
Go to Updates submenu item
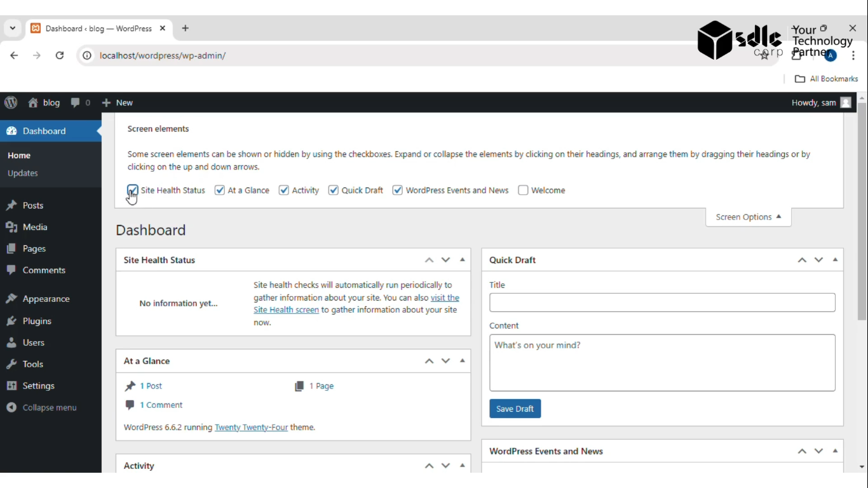click(x=23, y=173)
